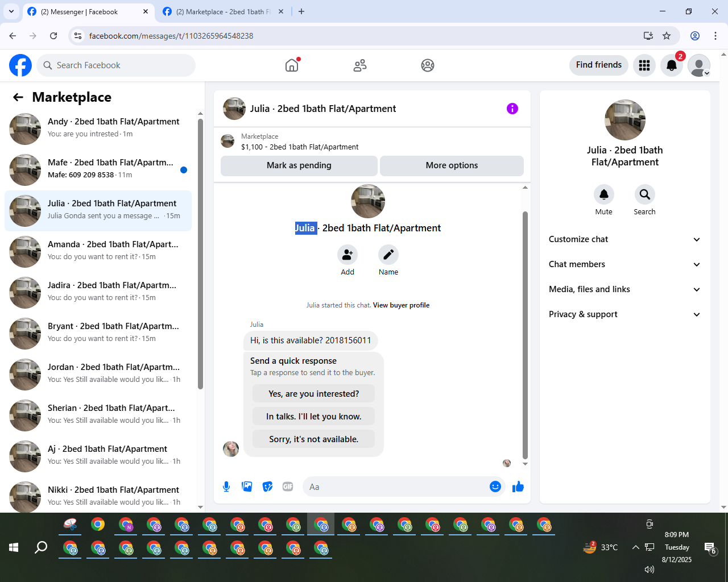This screenshot has width=728, height=582.
Task: Open Jordan's conversation in the list
Action: pos(98,375)
